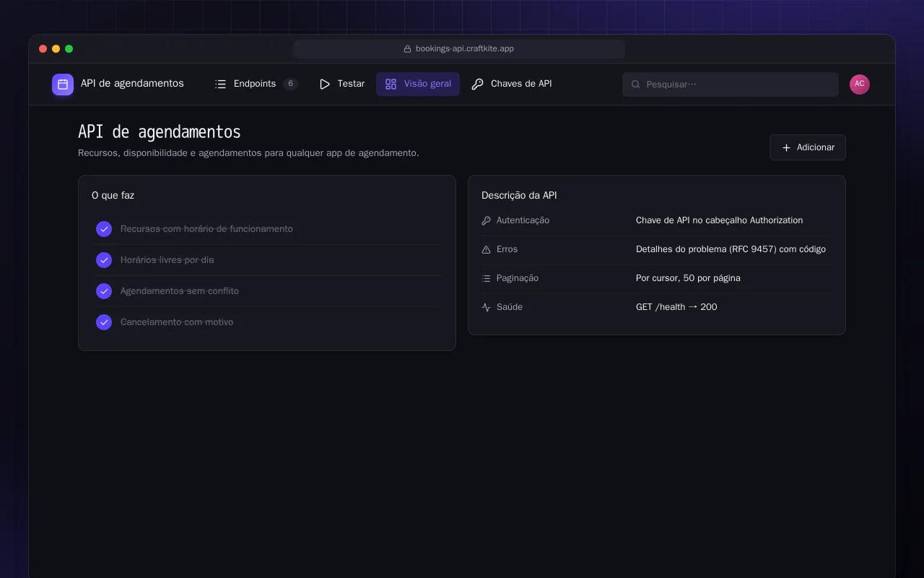Uncheck "Recursos com horário de funcionamento"
924x578 pixels.
pyautogui.click(x=104, y=229)
